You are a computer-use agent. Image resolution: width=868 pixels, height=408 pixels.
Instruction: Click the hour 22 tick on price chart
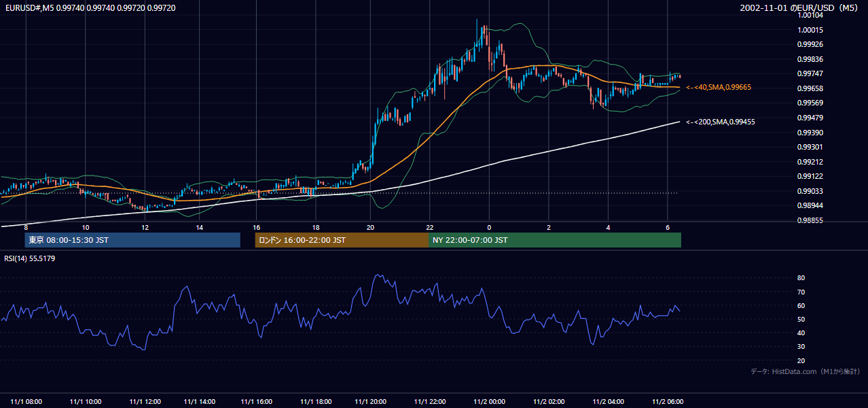tap(429, 227)
